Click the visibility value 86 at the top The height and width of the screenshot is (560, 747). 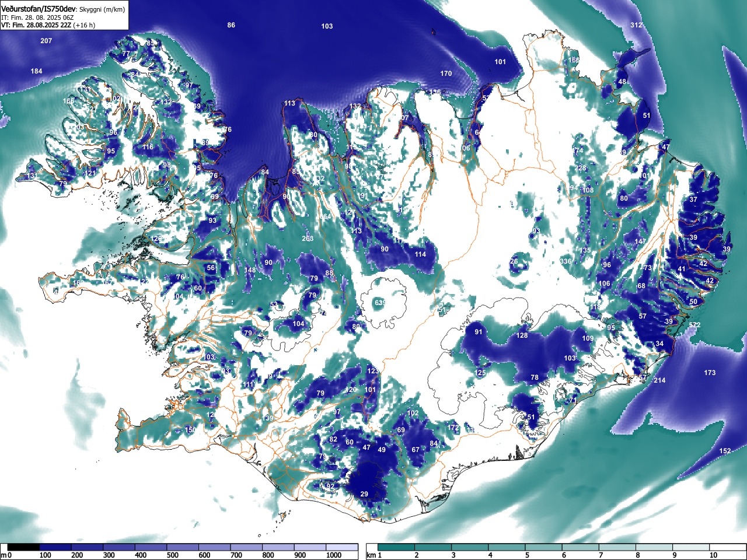click(x=231, y=25)
